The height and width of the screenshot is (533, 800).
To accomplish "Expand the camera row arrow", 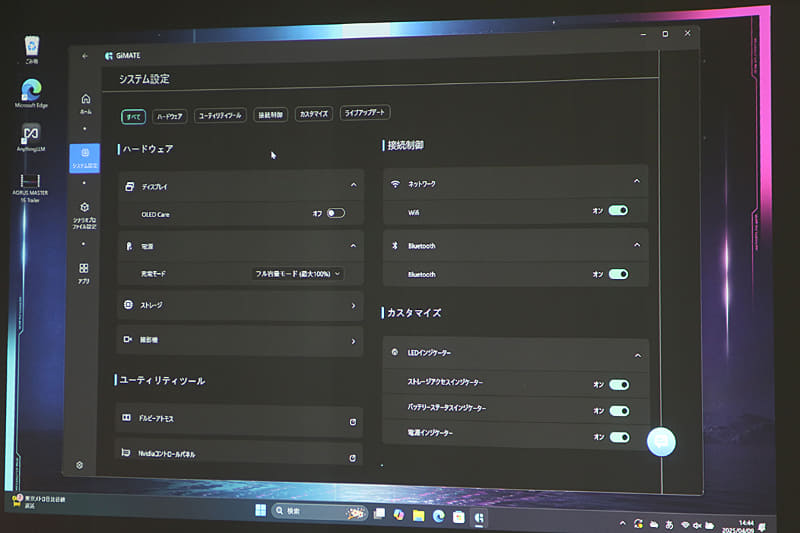I will (354, 341).
